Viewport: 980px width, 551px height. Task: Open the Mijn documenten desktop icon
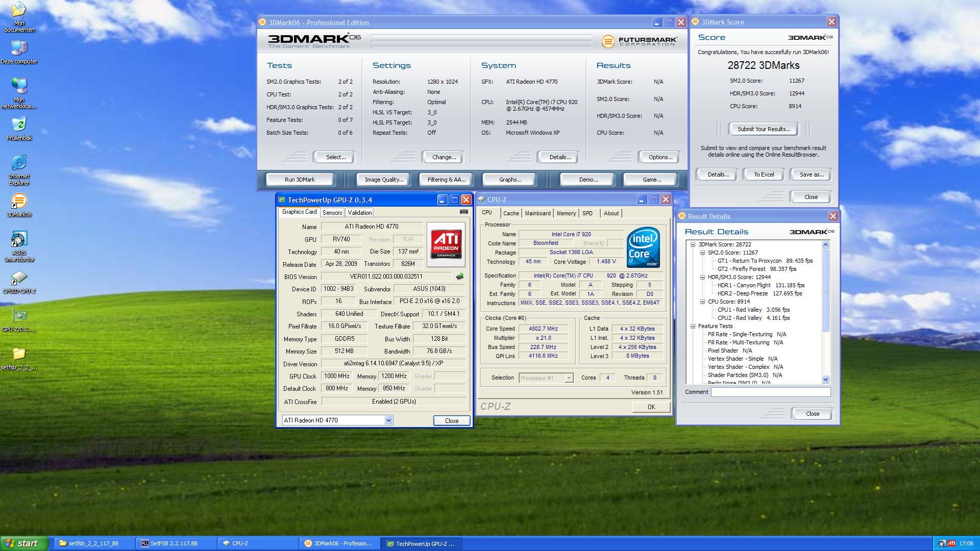coord(19,16)
